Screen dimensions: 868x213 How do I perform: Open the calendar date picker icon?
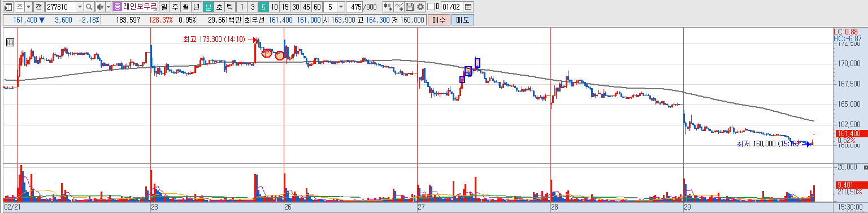(468, 7)
